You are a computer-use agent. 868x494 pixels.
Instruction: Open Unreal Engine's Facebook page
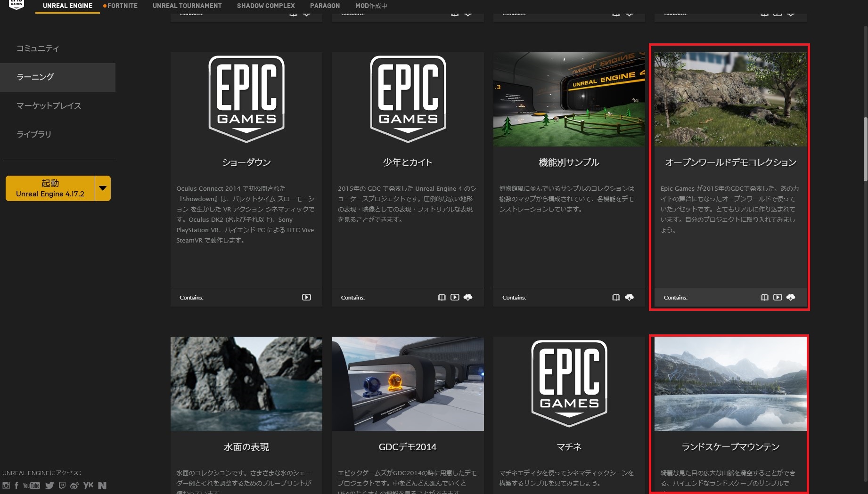tap(16, 486)
